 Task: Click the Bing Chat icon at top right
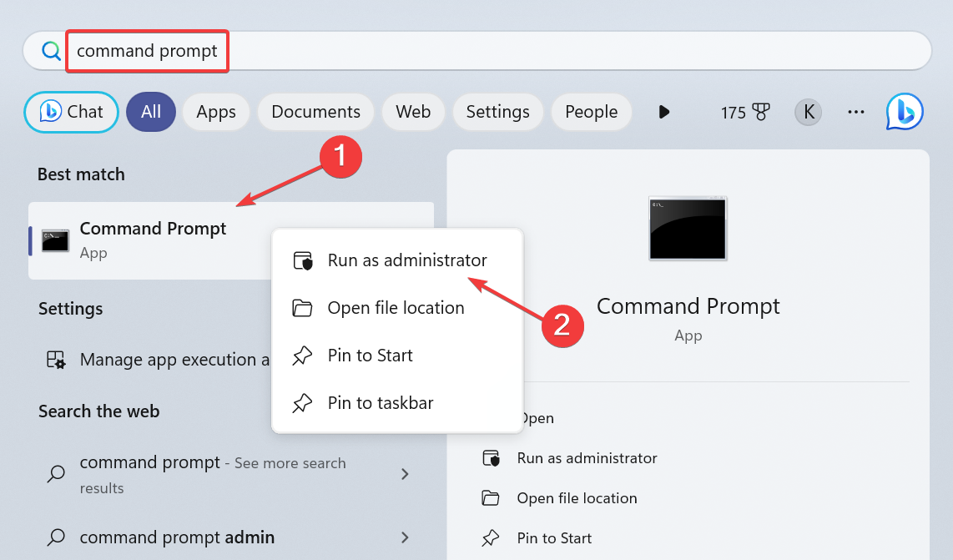905,112
